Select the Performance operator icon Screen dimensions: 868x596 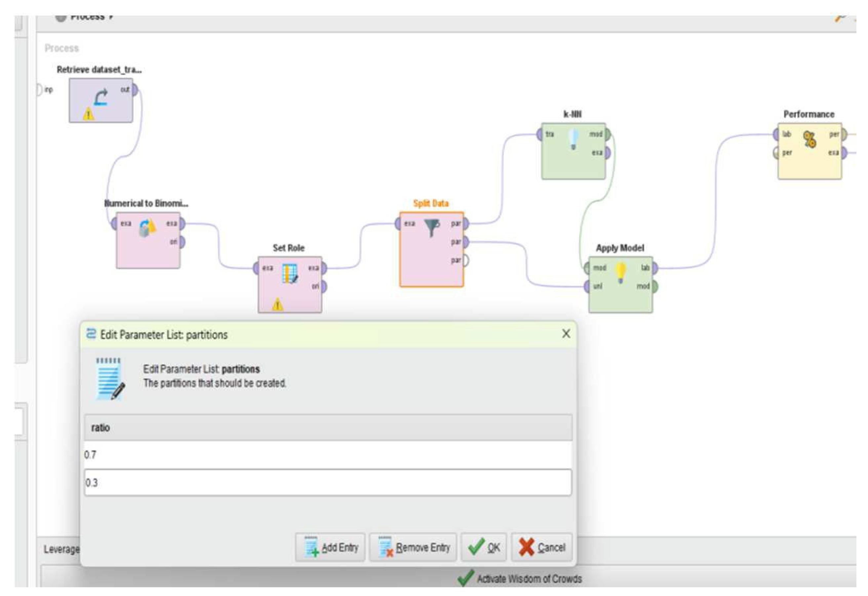click(809, 140)
